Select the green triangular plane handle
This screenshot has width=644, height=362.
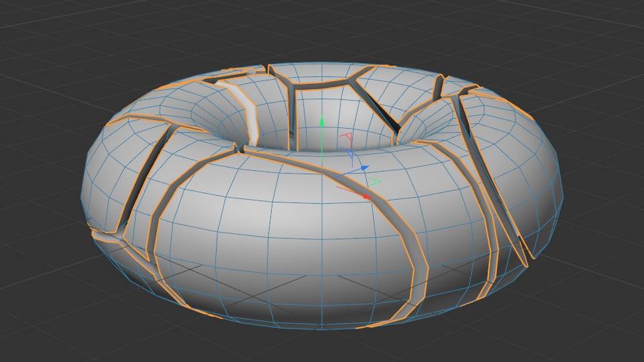click(376, 182)
